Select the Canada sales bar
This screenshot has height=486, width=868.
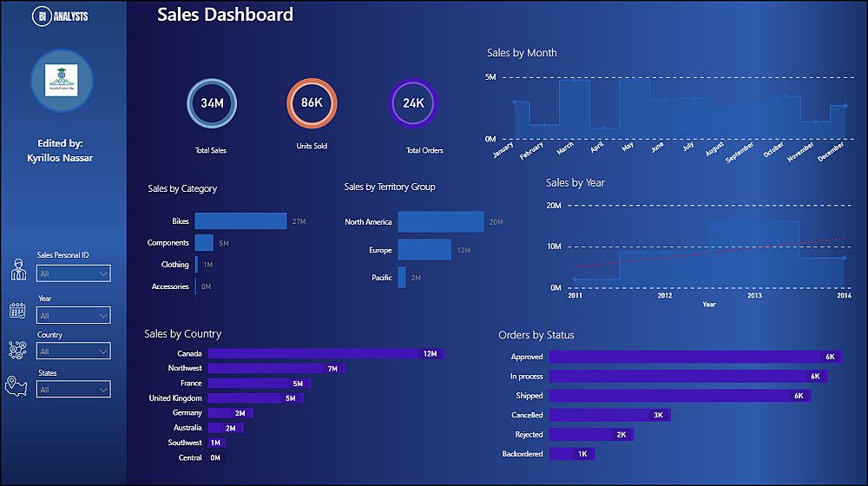click(326, 354)
